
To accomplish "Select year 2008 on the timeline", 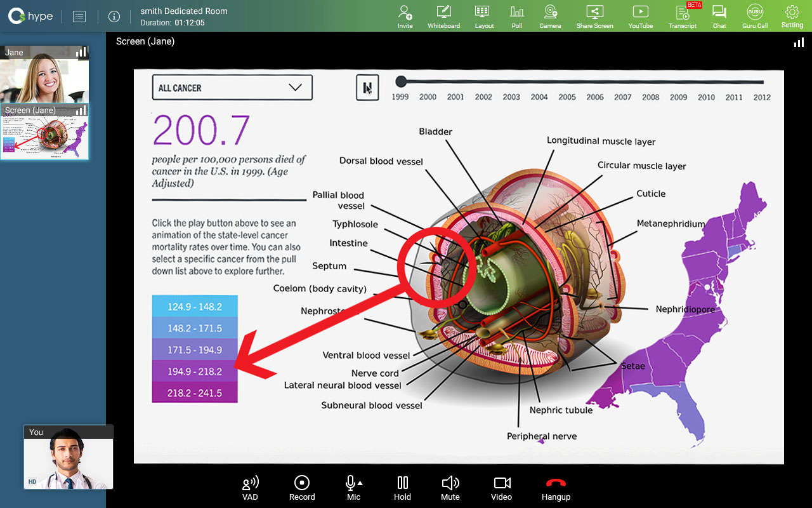I will coord(650,97).
